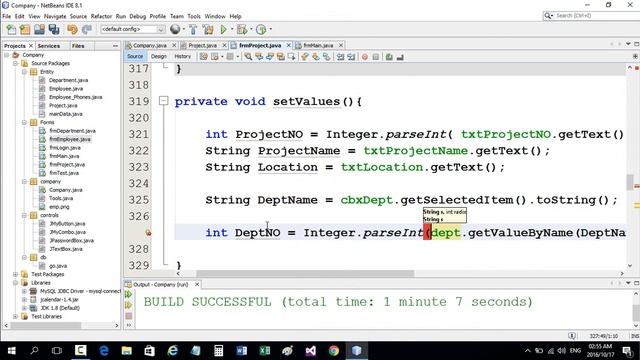640x360 pixels.
Task: Open the default config dropdown
Action: coord(133,29)
